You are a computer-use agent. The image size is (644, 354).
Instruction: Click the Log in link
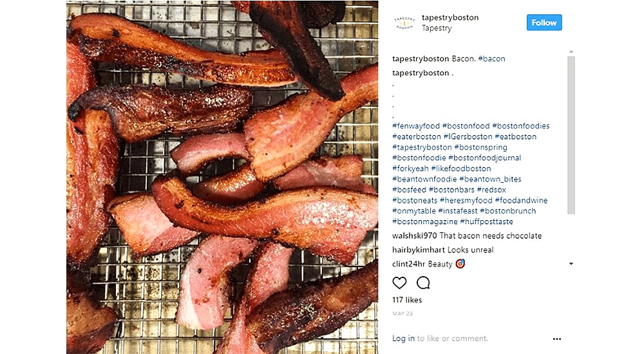(x=403, y=339)
